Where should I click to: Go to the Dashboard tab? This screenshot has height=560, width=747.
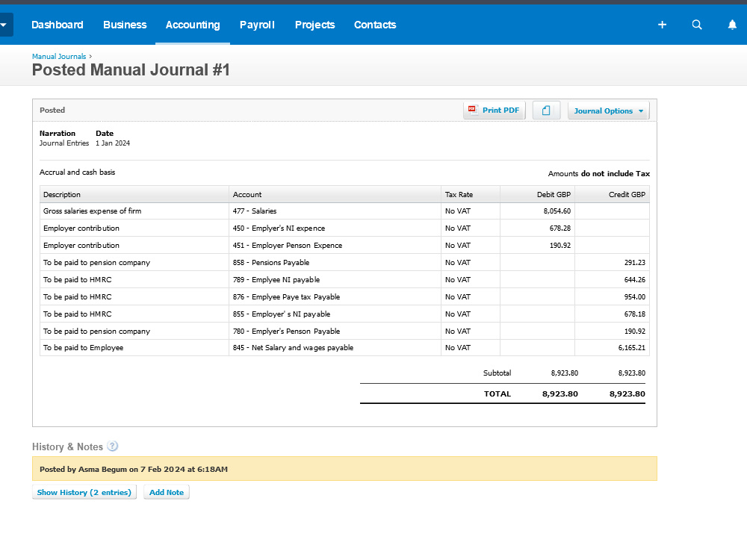click(58, 25)
